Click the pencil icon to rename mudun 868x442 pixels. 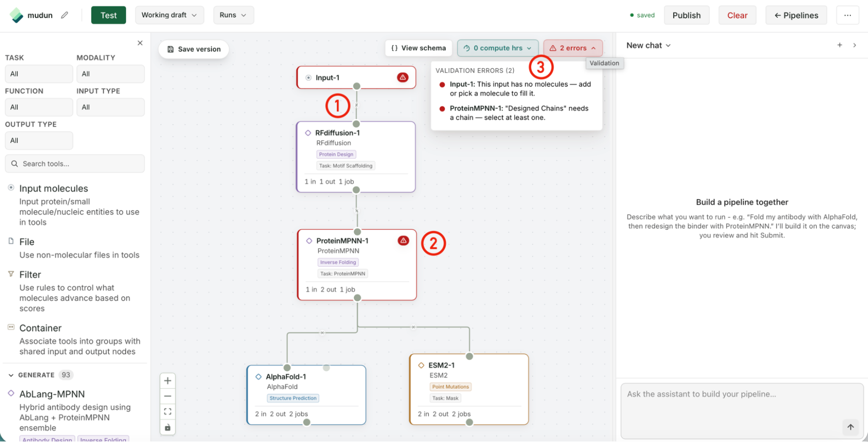pyautogui.click(x=64, y=15)
